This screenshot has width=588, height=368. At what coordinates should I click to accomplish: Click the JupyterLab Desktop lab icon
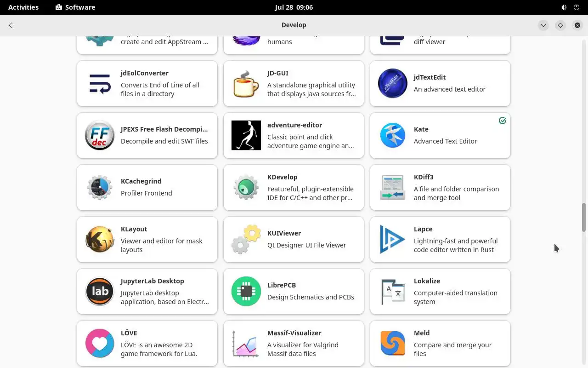pos(100,291)
